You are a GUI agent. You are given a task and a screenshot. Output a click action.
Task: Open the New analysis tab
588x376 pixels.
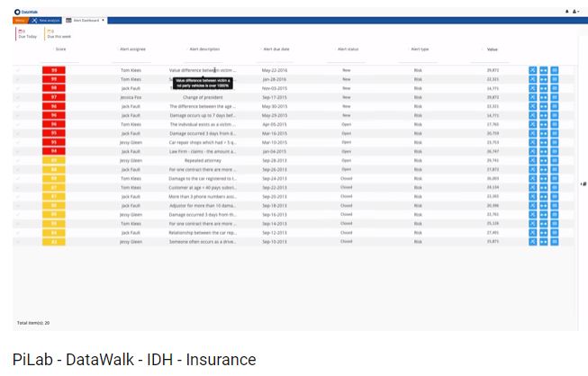[x=46, y=20]
